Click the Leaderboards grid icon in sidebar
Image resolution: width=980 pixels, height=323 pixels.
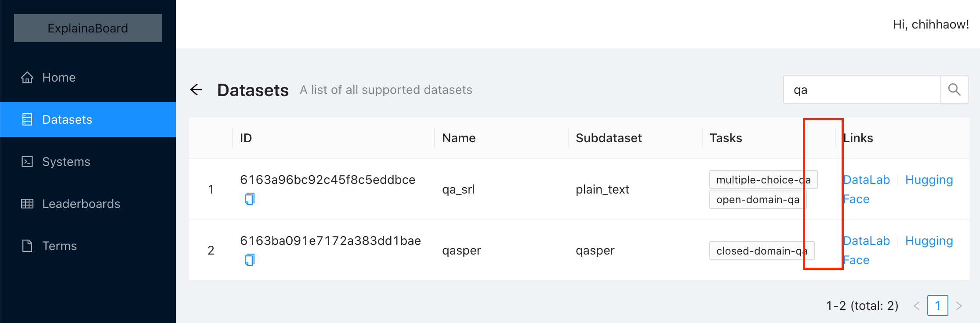27,204
